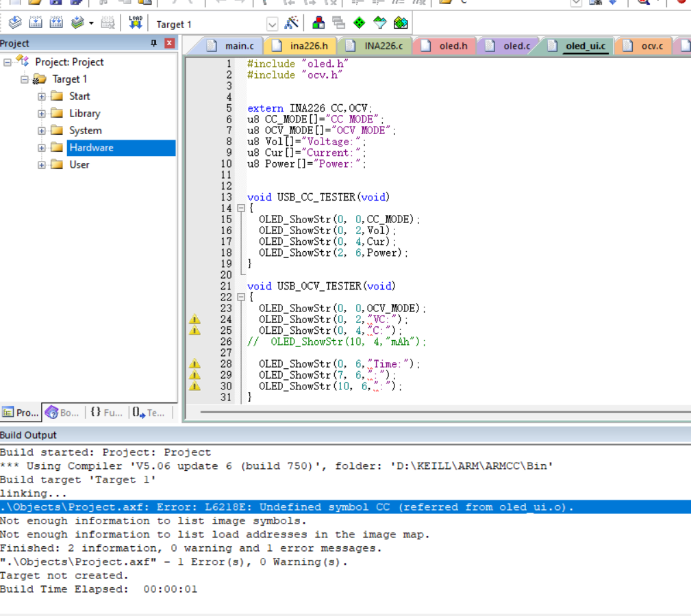Click the LOAD download to flash icon
Viewport: 691px width, 616px height.
click(x=136, y=23)
